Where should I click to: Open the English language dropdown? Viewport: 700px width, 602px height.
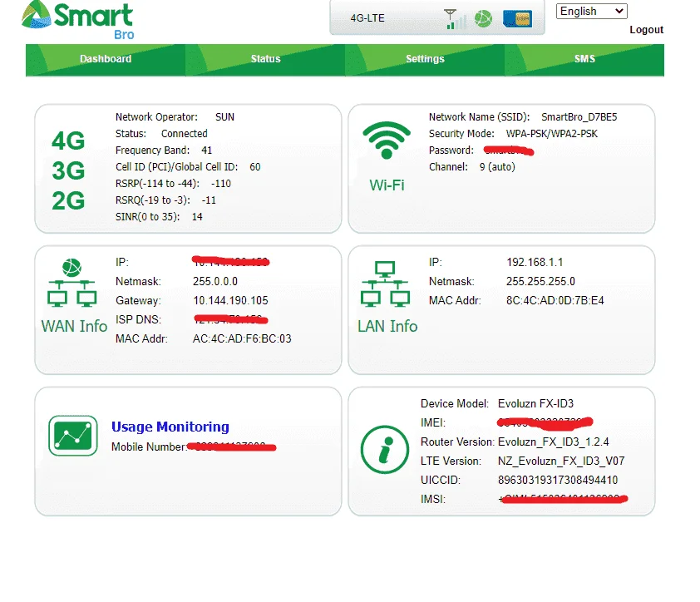tap(592, 11)
